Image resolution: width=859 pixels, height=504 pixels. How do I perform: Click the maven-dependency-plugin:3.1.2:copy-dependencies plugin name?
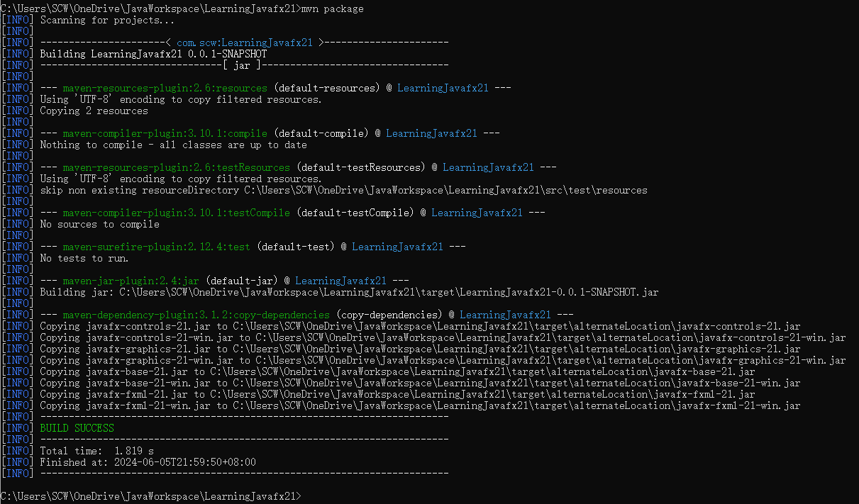point(196,315)
